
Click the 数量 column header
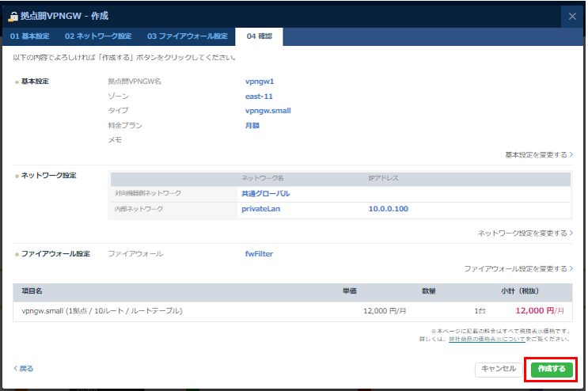[x=429, y=291]
